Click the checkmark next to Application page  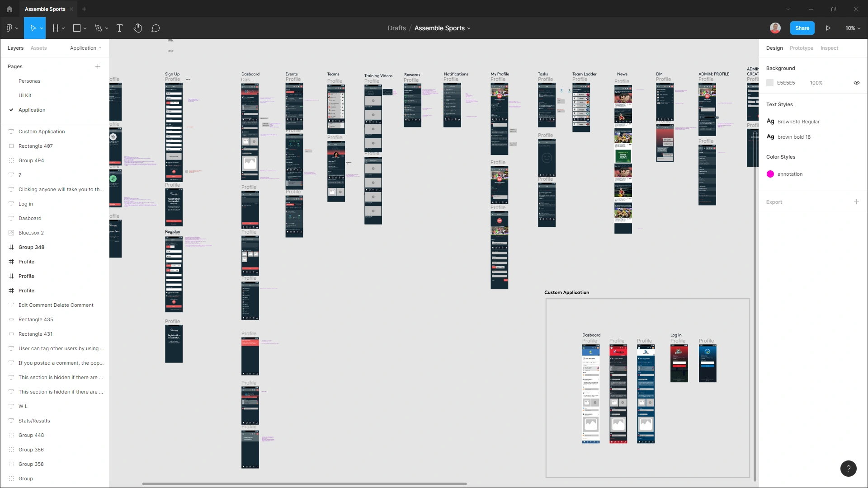11,110
